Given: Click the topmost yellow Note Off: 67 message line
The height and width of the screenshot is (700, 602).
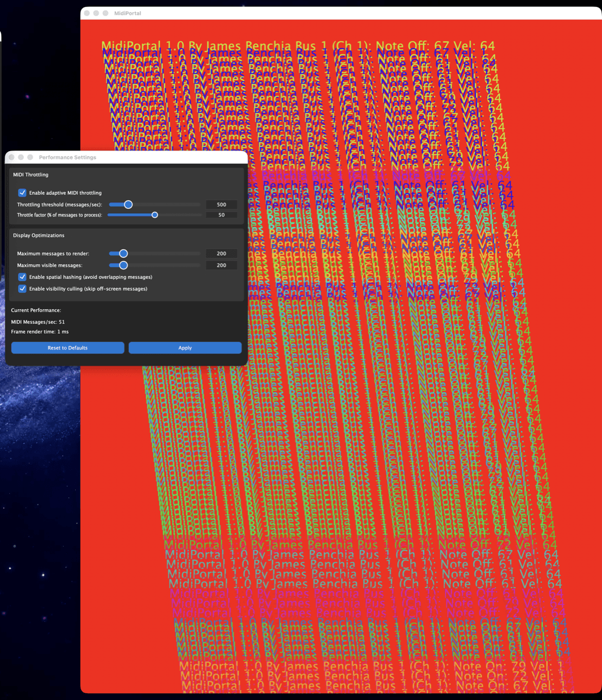Looking at the screenshot, I should click(x=298, y=46).
